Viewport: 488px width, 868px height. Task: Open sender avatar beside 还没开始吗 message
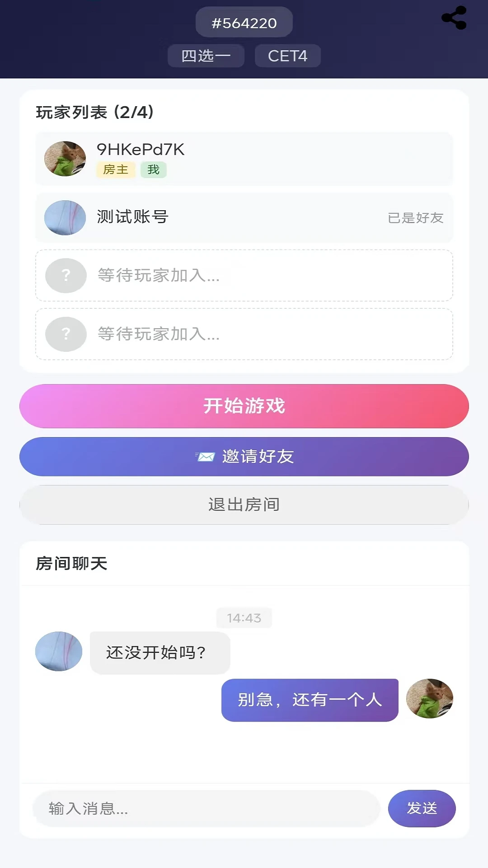point(59,651)
